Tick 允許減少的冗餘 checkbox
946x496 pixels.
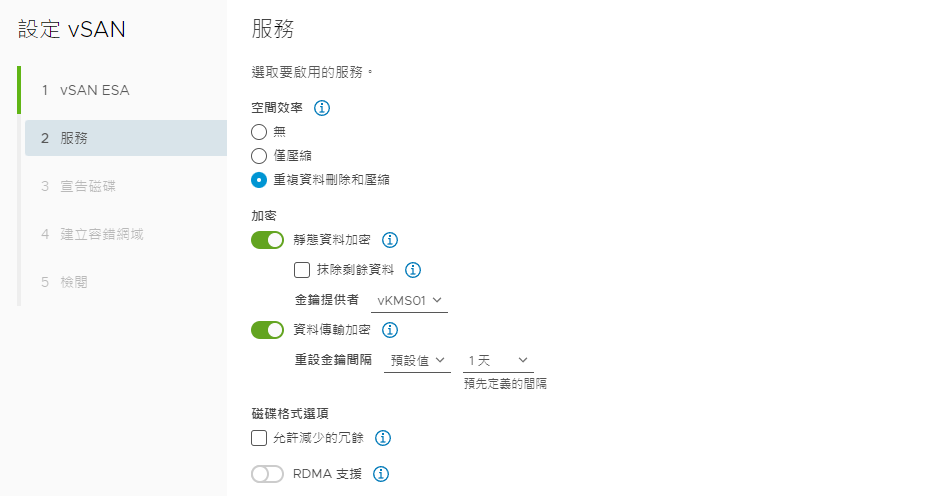[x=259, y=438]
